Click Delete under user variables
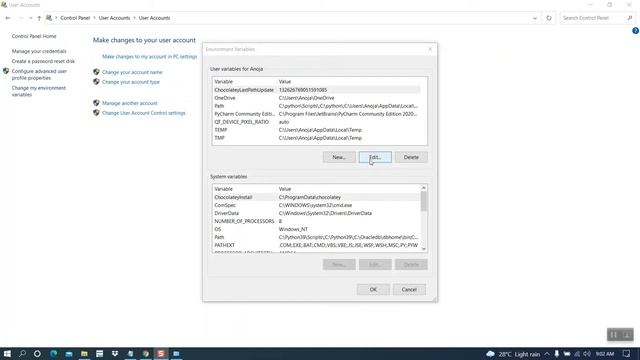The image size is (640, 360). [411, 157]
